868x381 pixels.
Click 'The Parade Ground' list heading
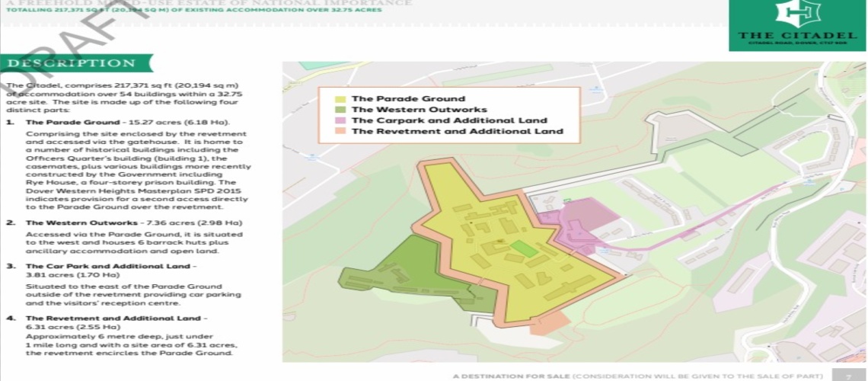point(70,122)
